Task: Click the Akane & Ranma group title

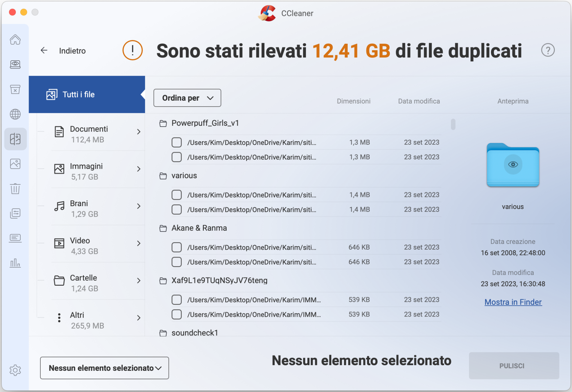Action: click(x=199, y=228)
